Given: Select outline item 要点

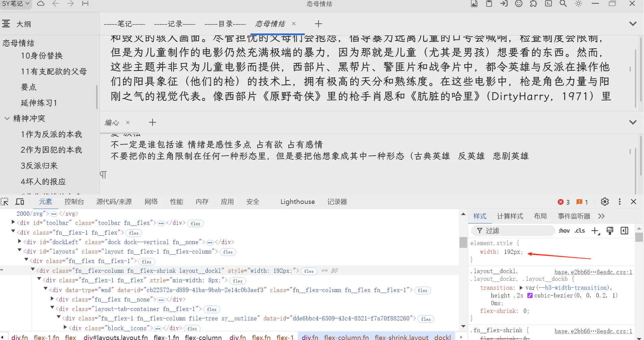Looking at the screenshot, I should click(29, 87).
